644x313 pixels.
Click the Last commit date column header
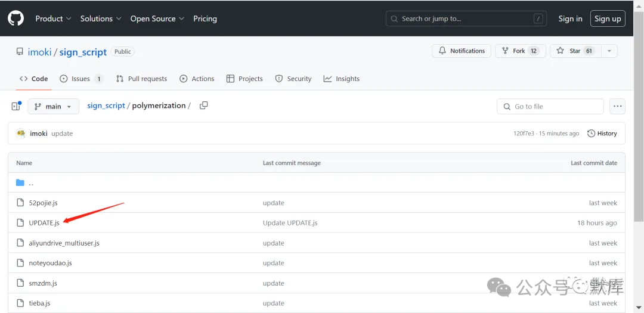[x=594, y=163]
